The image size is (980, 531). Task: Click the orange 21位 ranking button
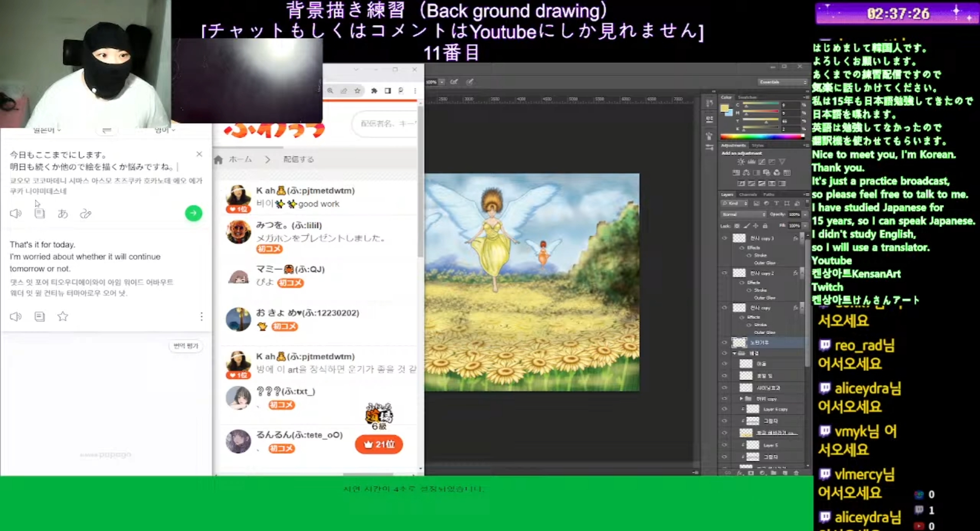tap(379, 444)
